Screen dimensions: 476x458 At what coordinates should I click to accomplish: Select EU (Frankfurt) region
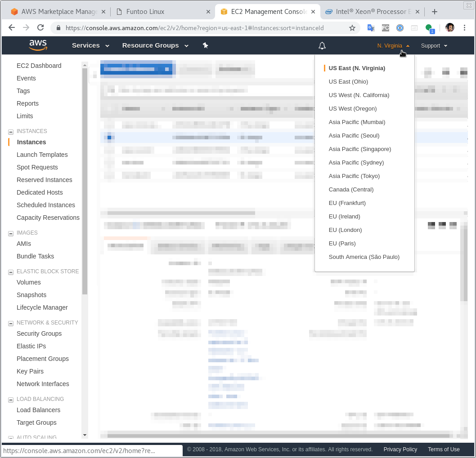pos(347,203)
